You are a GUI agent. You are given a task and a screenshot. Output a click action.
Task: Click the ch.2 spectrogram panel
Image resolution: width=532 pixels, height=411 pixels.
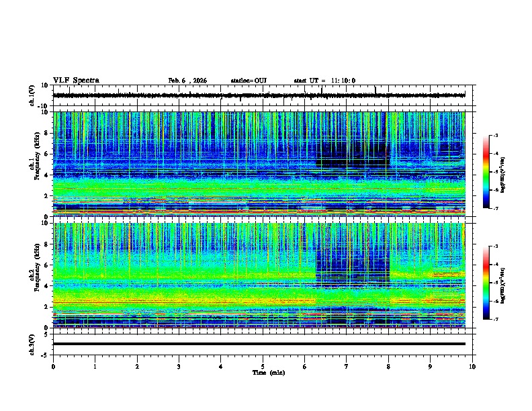pos(259,275)
